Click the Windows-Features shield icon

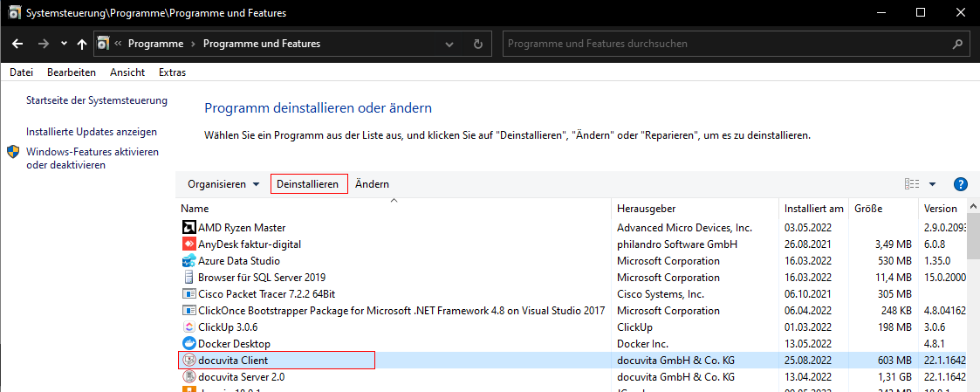point(14,153)
